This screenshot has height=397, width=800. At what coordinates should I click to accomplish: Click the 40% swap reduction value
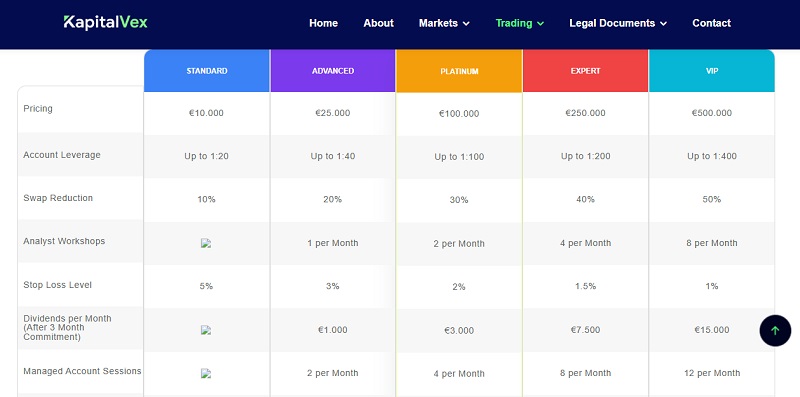pyautogui.click(x=585, y=200)
